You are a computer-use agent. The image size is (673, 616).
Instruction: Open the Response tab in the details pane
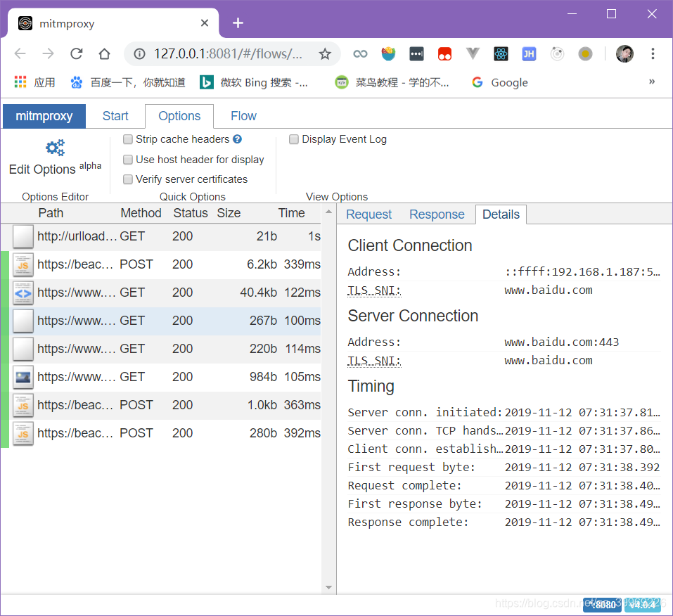point(436,214)
